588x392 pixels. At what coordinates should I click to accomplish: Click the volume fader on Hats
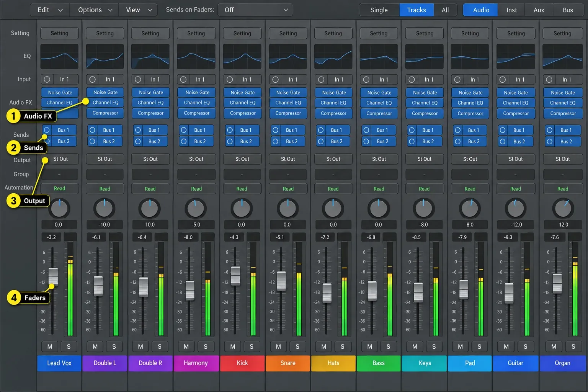pos(327,293)
